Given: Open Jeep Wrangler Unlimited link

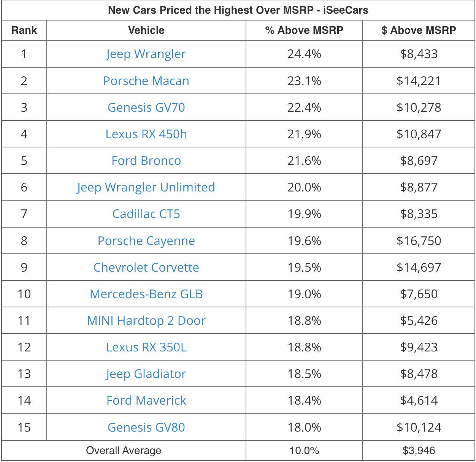Looking at the screenshot, I should click(x=146, y=187).
